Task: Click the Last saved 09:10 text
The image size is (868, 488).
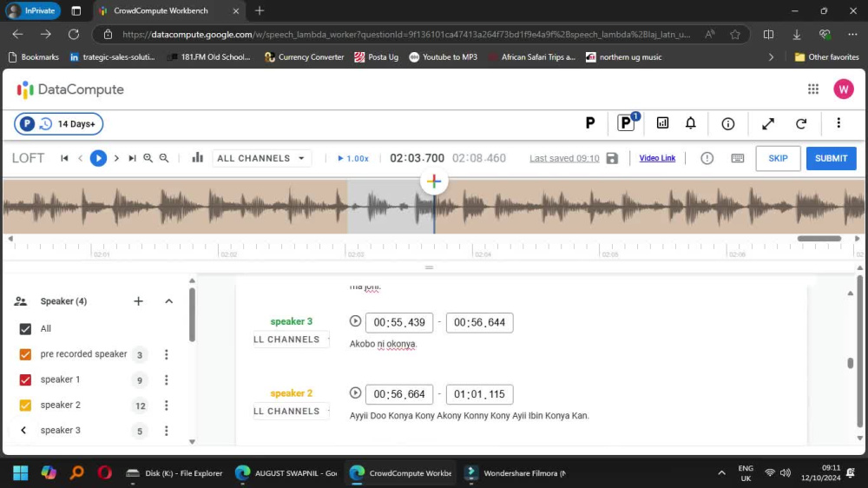Action: click(564, 158)
